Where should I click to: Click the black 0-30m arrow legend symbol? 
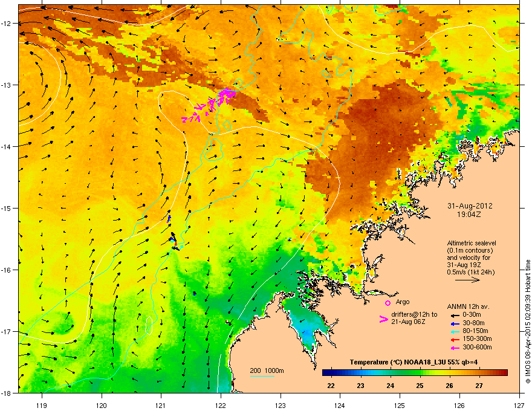(x=455, y=315)
